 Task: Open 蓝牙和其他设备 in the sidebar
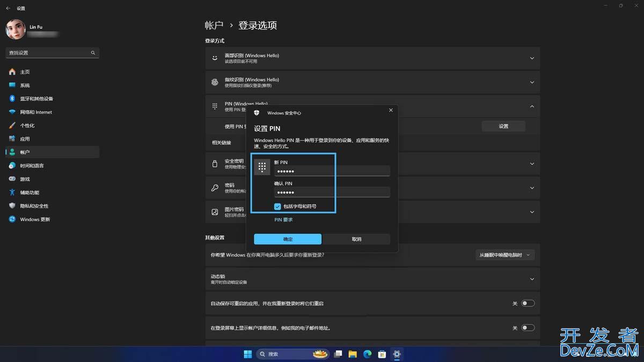click(x=53, y=99)
